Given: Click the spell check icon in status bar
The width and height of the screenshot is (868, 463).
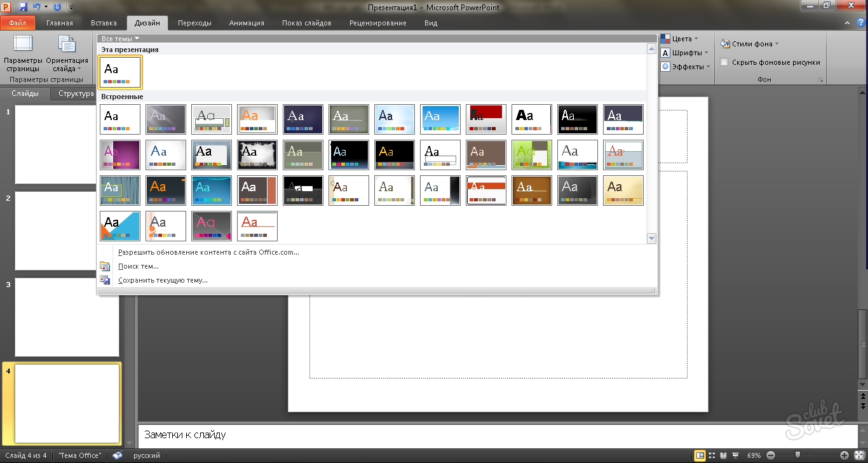Looking at the screenshot, I should [117, 455].
